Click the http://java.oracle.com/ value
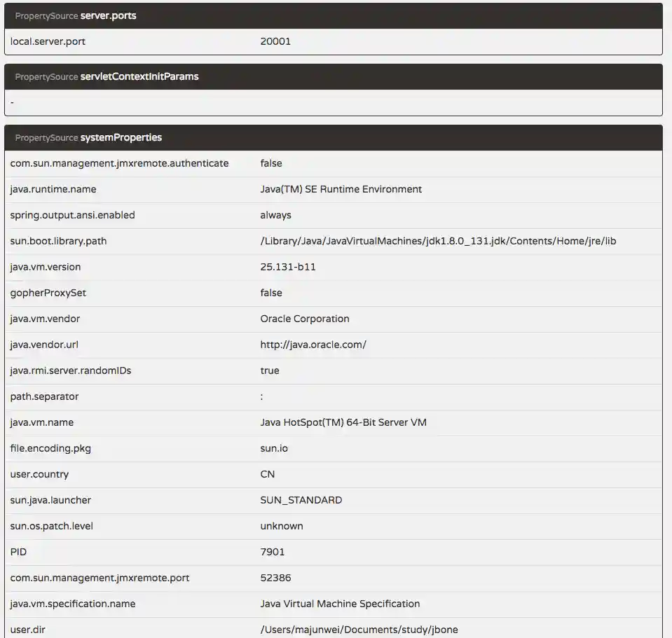This screenshot has width=672, height=638. tap(313, 345)
